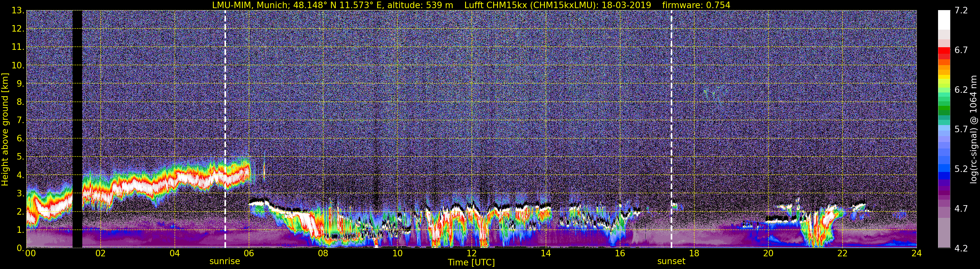Click the black data gap bar near 01 UTC

(77, 129)
